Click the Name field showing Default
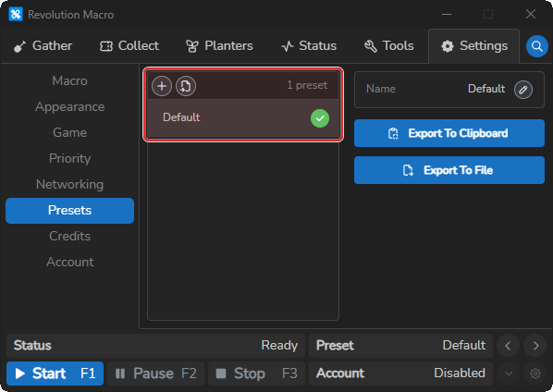Viewport: 553px width, 392px height. coord(449,90)
